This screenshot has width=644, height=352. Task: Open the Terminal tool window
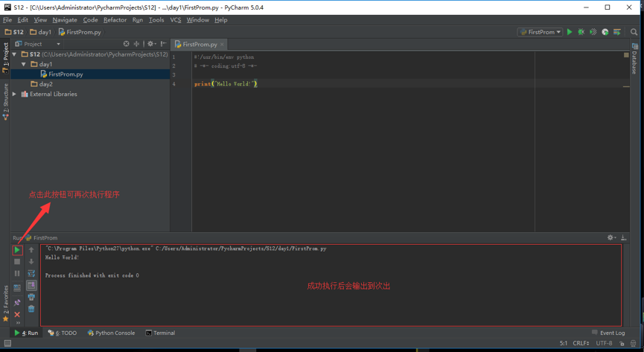pyautogui.click(x=161, y=333)
